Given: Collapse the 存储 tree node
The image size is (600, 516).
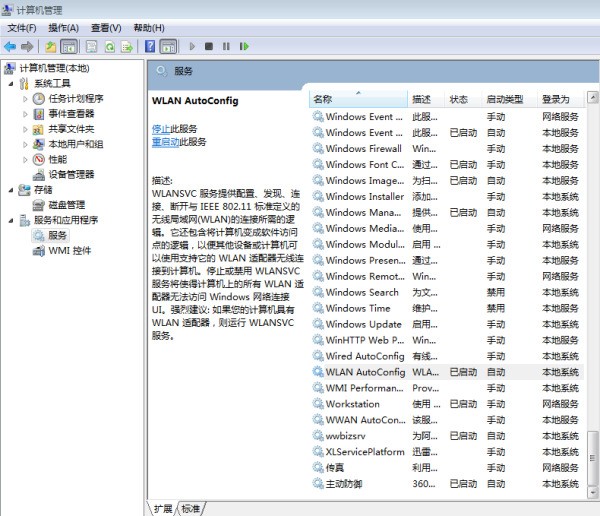Looking at the screenshot, I should tap(11, 190).
